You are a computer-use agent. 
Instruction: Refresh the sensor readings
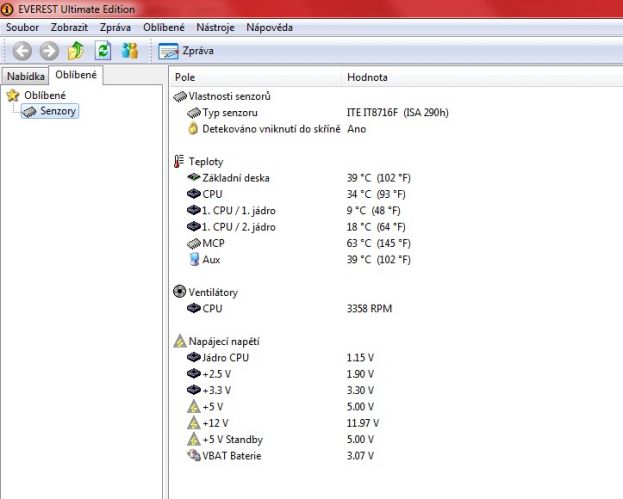(103, 51)
